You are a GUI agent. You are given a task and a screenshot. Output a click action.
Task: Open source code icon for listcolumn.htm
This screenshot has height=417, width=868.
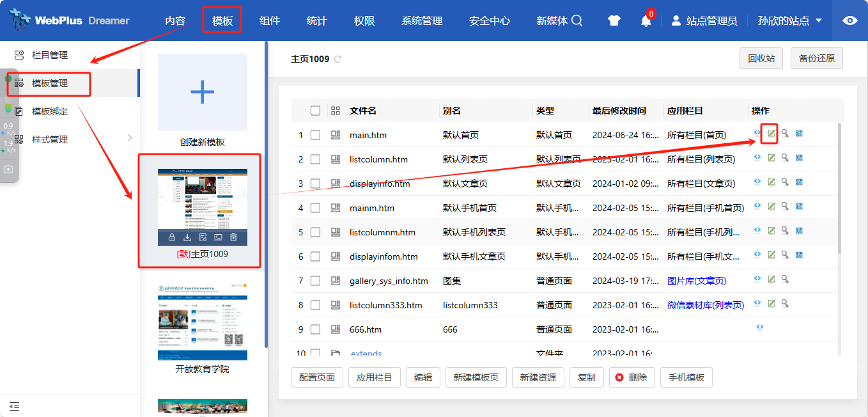point(757,158)
